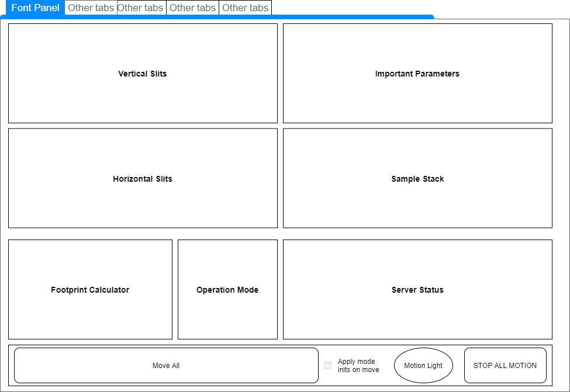The height and width of the screenshot is (392, 570).
Task: Click "Apply mode inits on move" label
Action: point(358,366)
